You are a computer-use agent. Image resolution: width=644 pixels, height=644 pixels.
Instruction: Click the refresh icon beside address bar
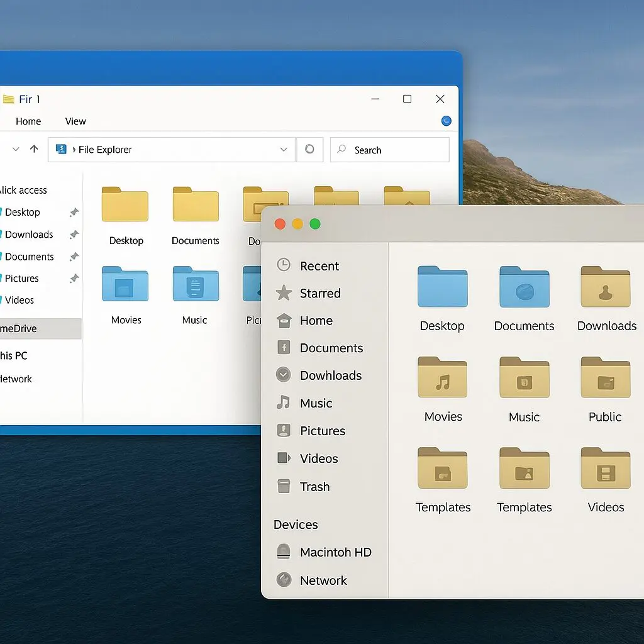point(309,149)
